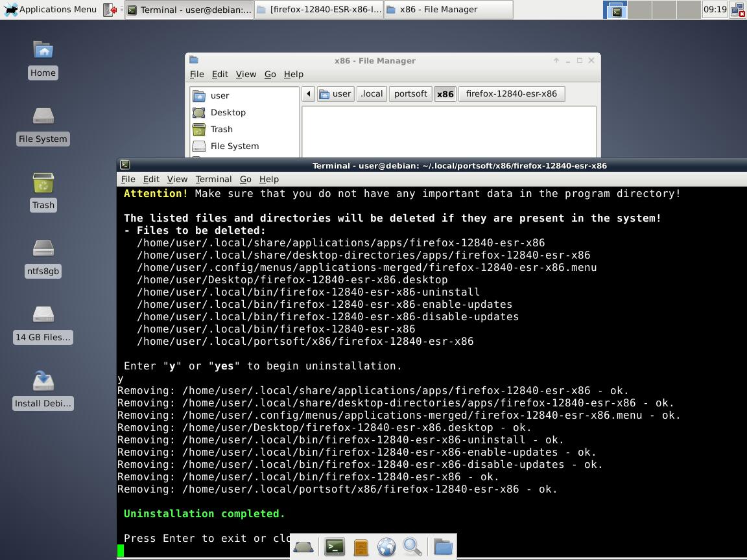The image size is (747, 560).
Task: Switch to Terminal window in taskbar
Action: point(189,10)
